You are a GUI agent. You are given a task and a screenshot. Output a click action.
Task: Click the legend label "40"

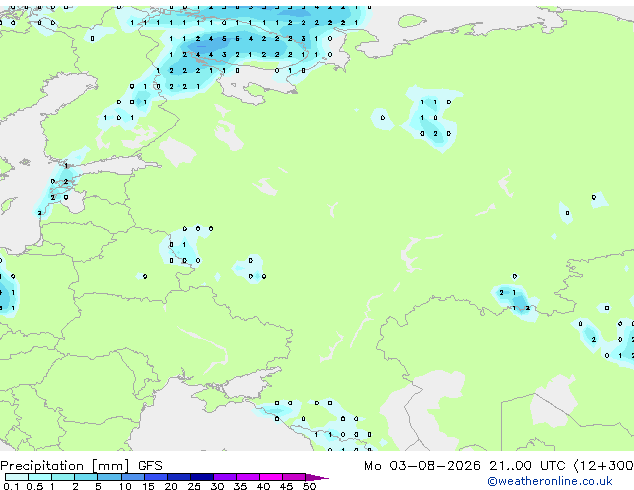(263, 486)
